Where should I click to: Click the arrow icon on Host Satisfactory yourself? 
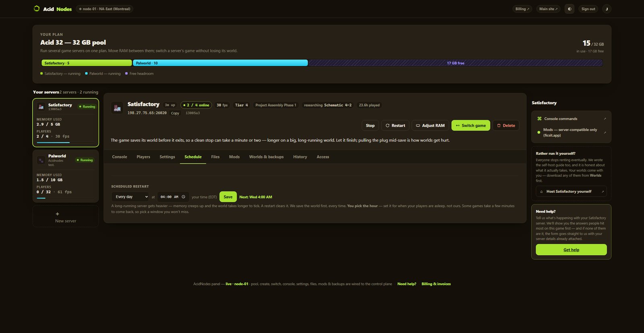click(x=603, y=192)
